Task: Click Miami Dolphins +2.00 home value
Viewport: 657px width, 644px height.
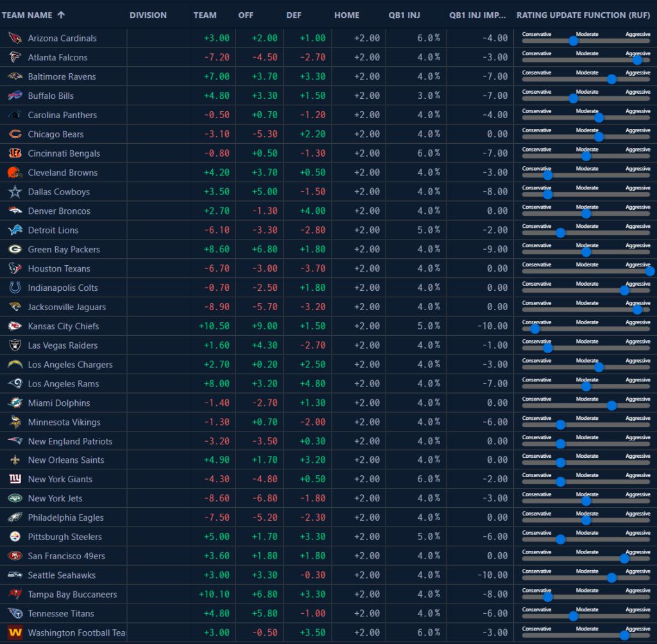Action: 367,403
